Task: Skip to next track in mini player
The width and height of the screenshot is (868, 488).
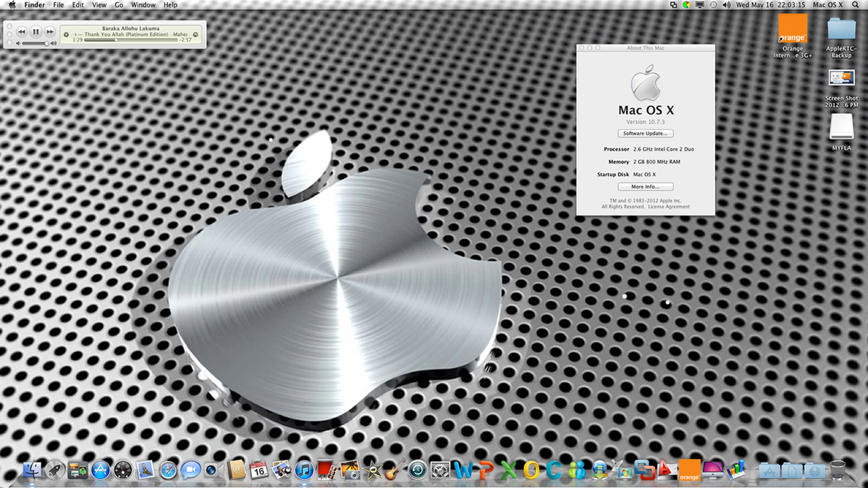Action: click(50, 31)
